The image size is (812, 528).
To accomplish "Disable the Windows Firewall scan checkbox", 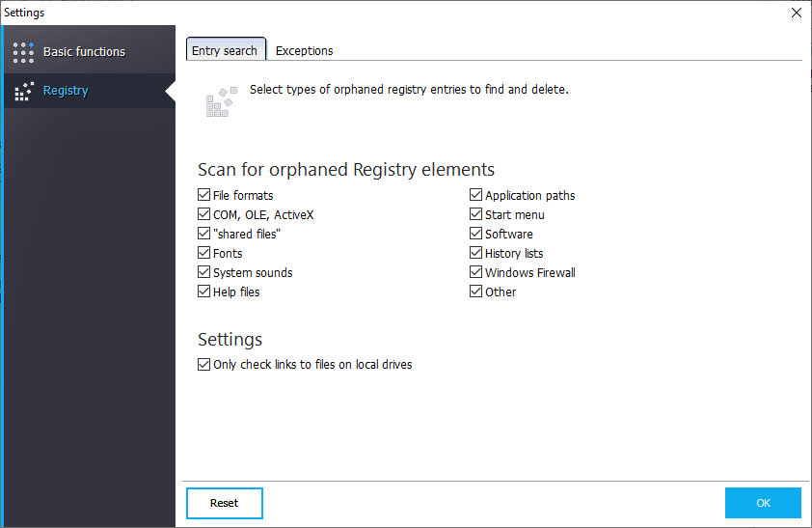I will coord(476,272).
